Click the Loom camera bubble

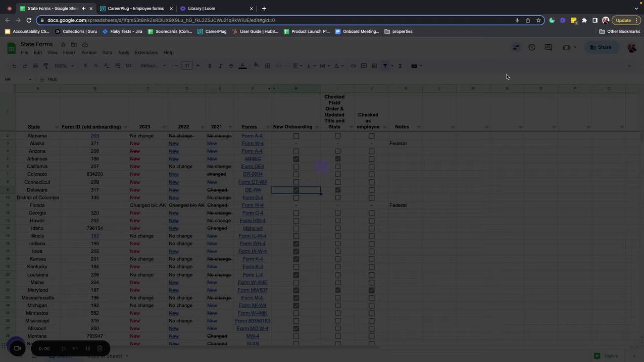pos(17,348)
